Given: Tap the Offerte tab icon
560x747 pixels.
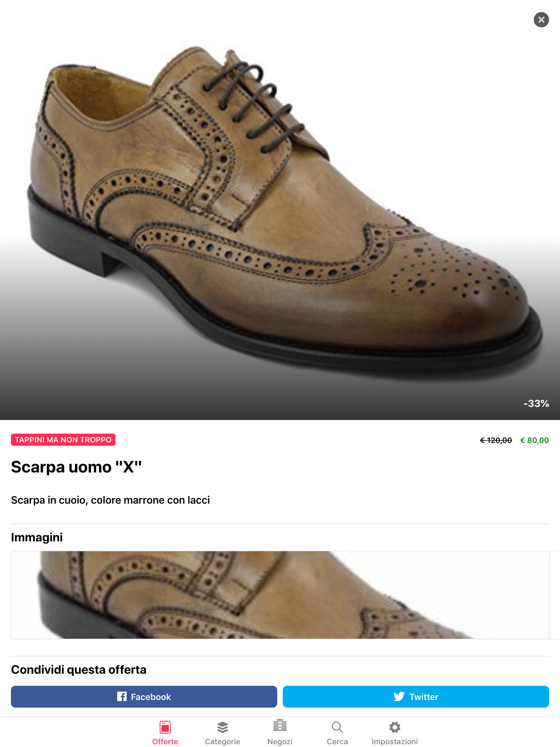Looking at the screenshot, I should pyautogui.click(x=165, y=727).
